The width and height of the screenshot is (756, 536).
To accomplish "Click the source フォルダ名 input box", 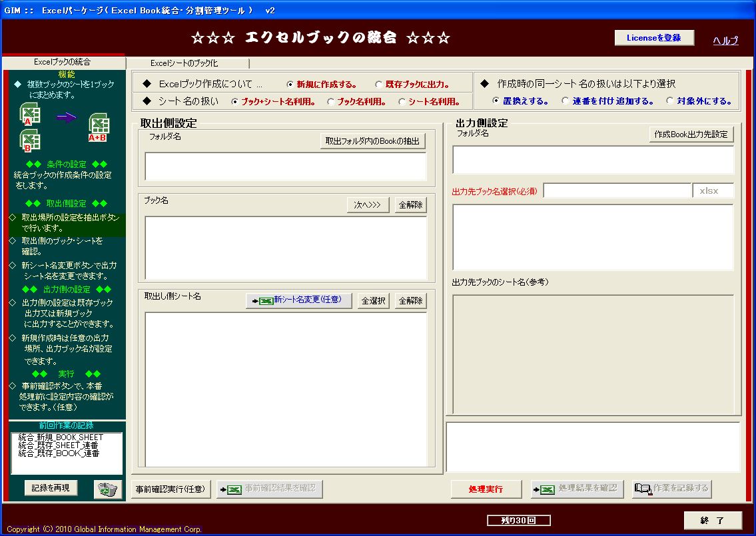I will pyautogui.click(x=286, y=166).
